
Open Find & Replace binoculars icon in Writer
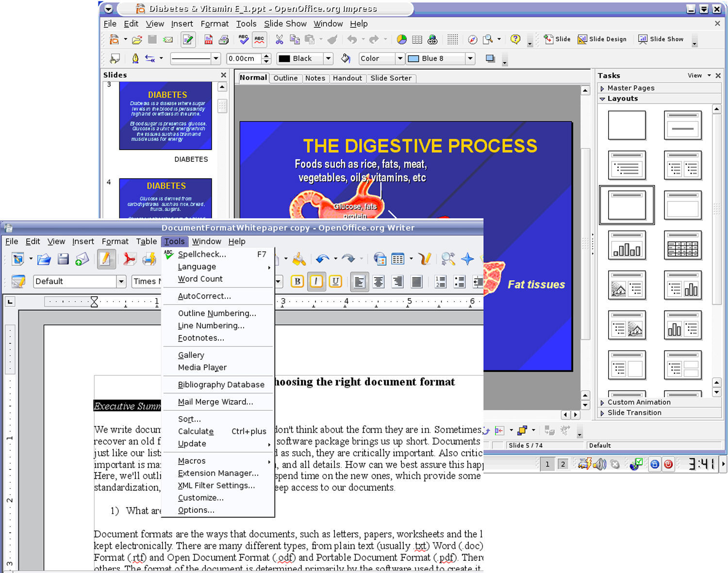point(447,259)
